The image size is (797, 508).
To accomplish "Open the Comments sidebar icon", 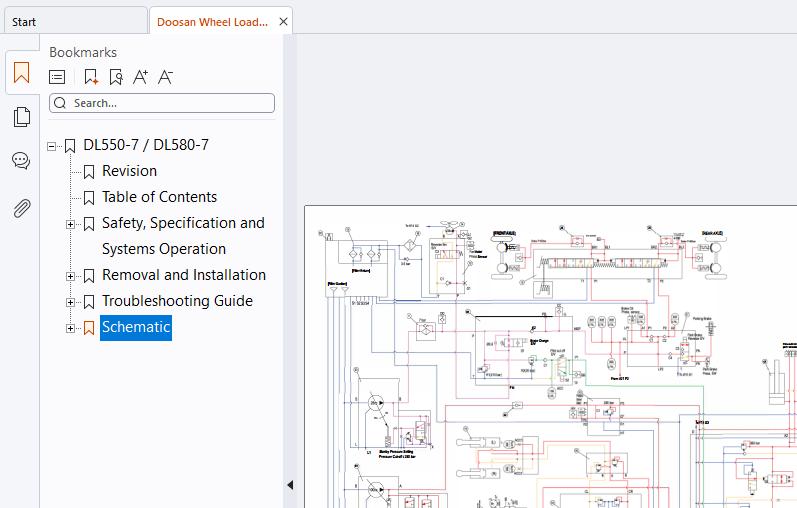I will (x=21, y=161).
